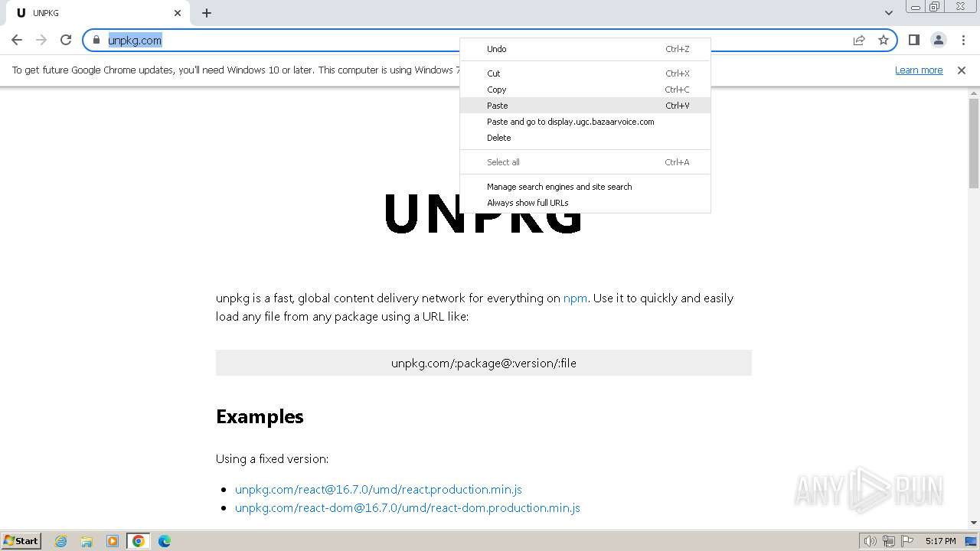Click the 5:17 PM taskbar clock
The image size is (980, 551).
(x=940, y=541)
